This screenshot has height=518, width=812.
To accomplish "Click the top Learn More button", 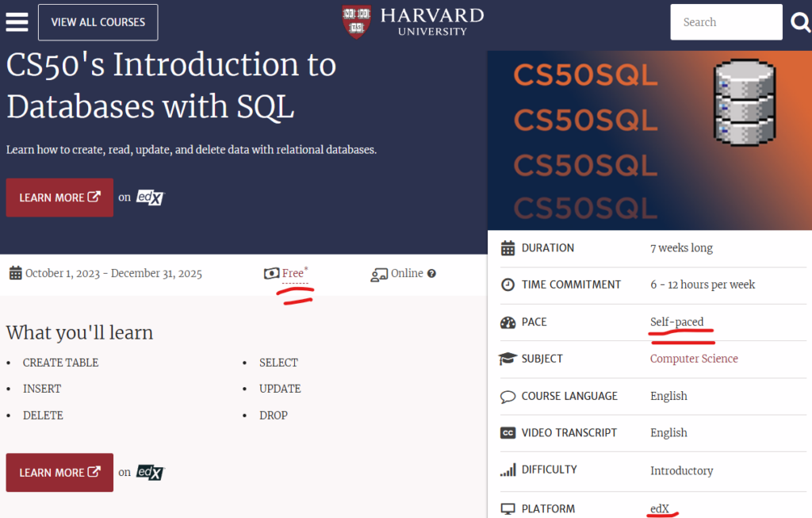I will coord(59,198).
